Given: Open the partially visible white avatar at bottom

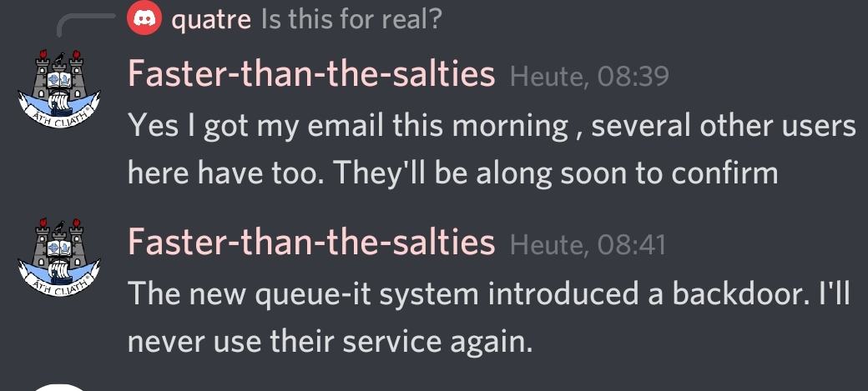Looking at the screenshot, I should tap(59, 387).
